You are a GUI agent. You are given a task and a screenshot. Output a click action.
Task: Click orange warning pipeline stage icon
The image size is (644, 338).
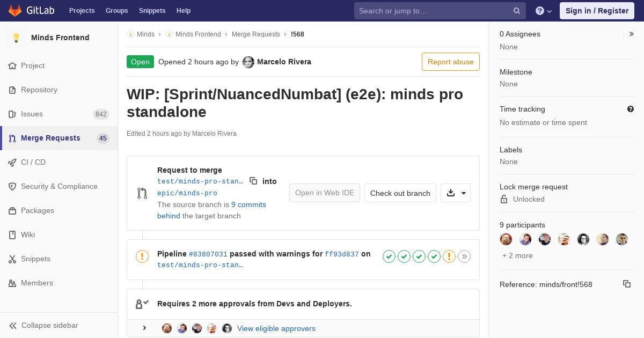(449, 256)
